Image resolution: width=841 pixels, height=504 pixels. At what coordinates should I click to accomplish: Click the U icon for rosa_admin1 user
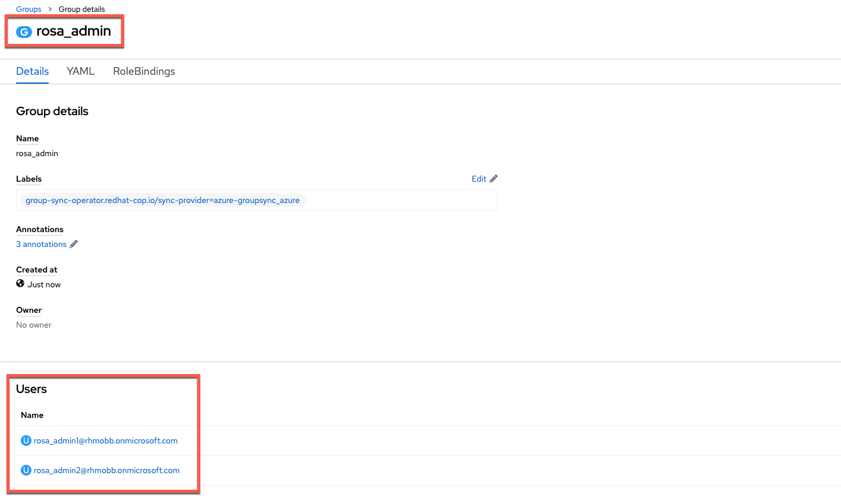(26, 440)
